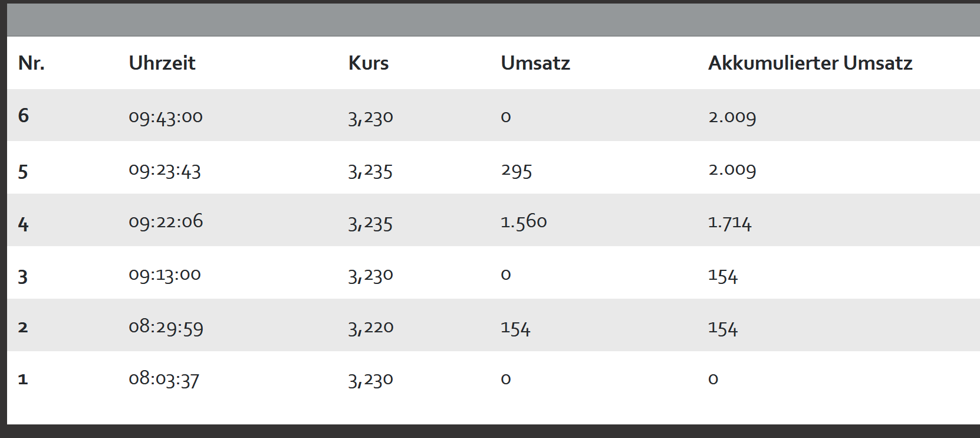Image resolution: width=980 pixels, height=438 pixels.
Task: Select the time cell 08:29:59
Action: click(x=166, y=327)
